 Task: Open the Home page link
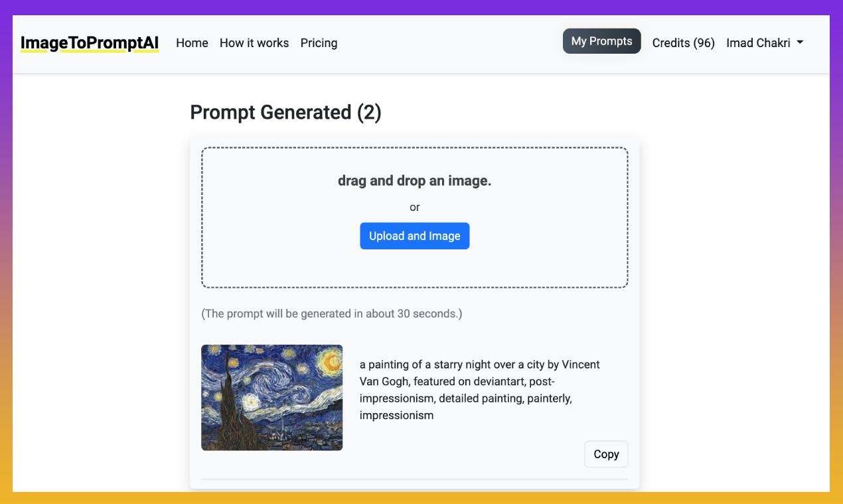point(192,43)
